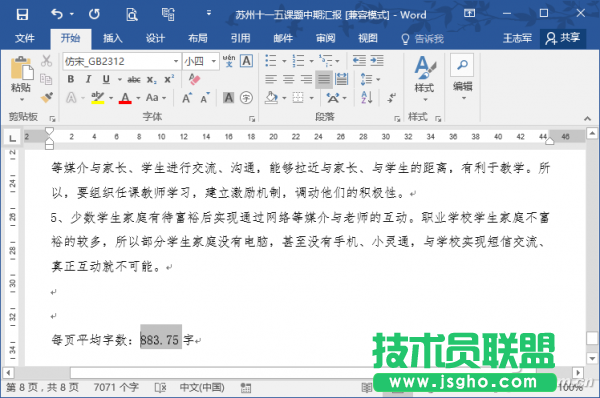
Task: Apply distributed alignment
Action: coord(341,79)
